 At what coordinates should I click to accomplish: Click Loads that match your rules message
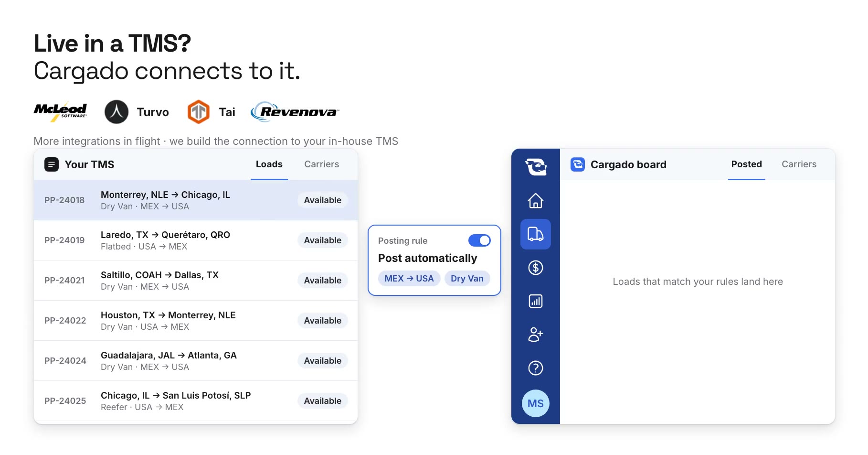pyautogui.click(x=698, y=282)
